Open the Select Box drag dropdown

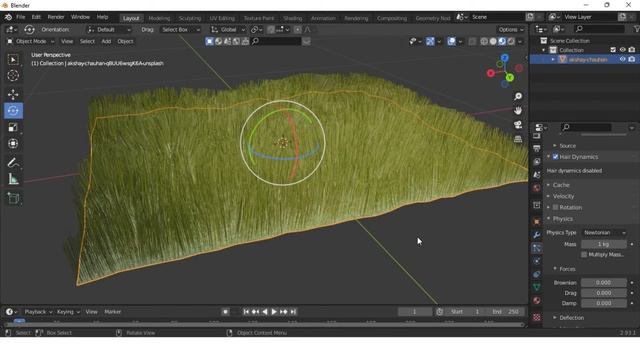pos(180,29)
